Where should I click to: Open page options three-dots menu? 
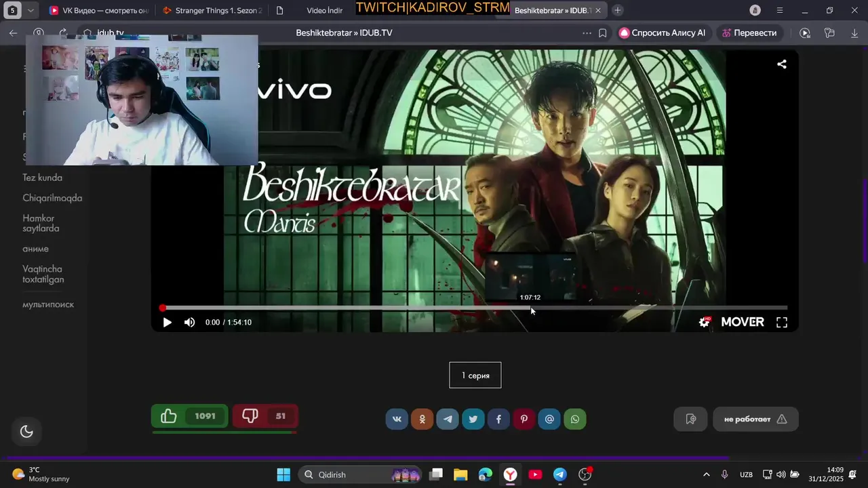(x=587, y=33)
